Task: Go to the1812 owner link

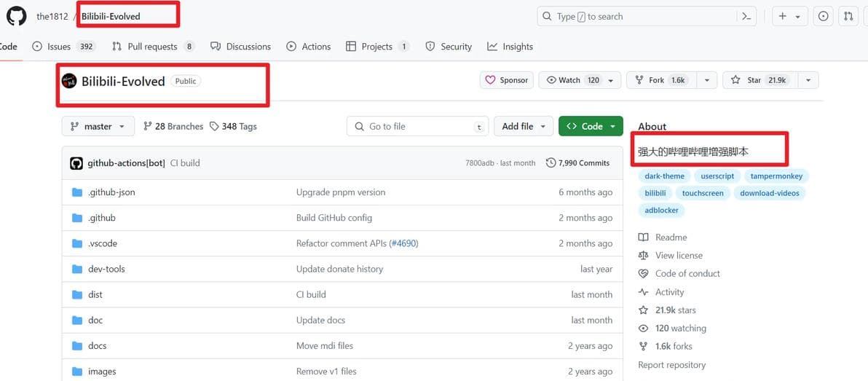Action: tap(52, 17)
